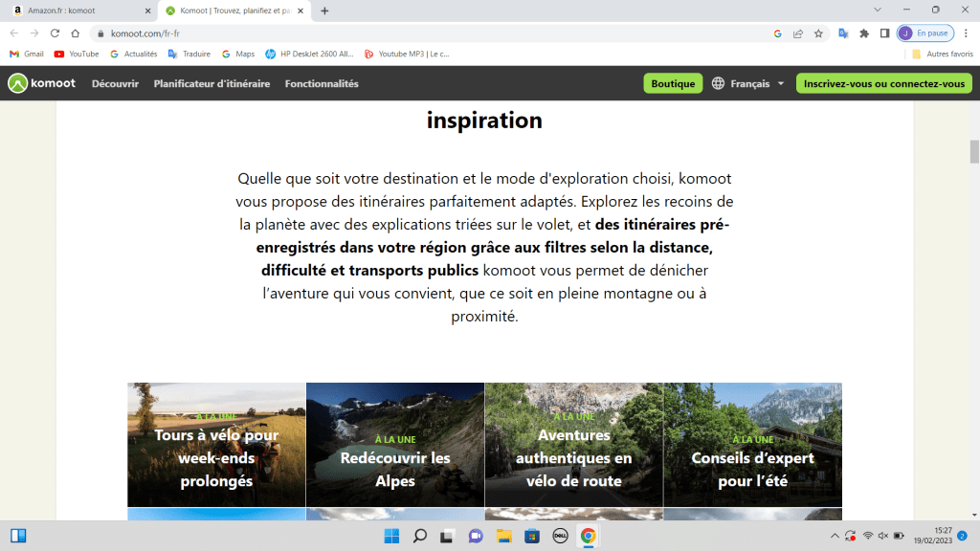Toggle the Chrome side panel icon

coord(884,33)
